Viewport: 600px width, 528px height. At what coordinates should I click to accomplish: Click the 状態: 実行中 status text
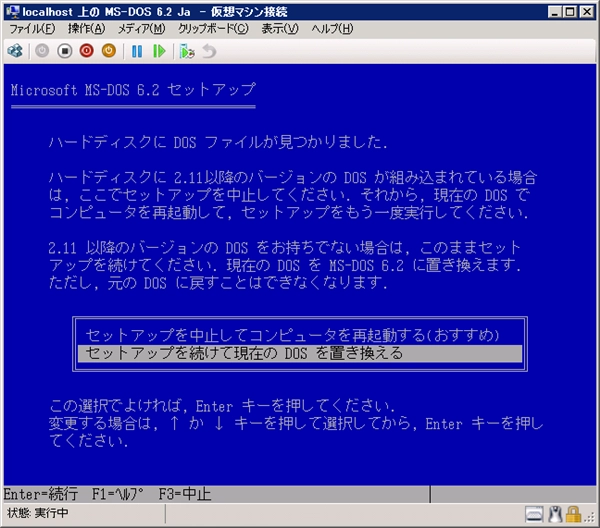[38, 513]
